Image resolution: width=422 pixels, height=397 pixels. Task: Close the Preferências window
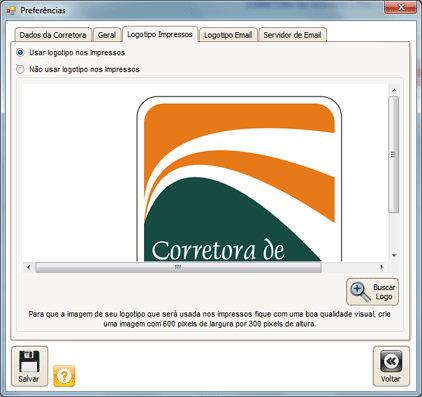coord(401,7)
